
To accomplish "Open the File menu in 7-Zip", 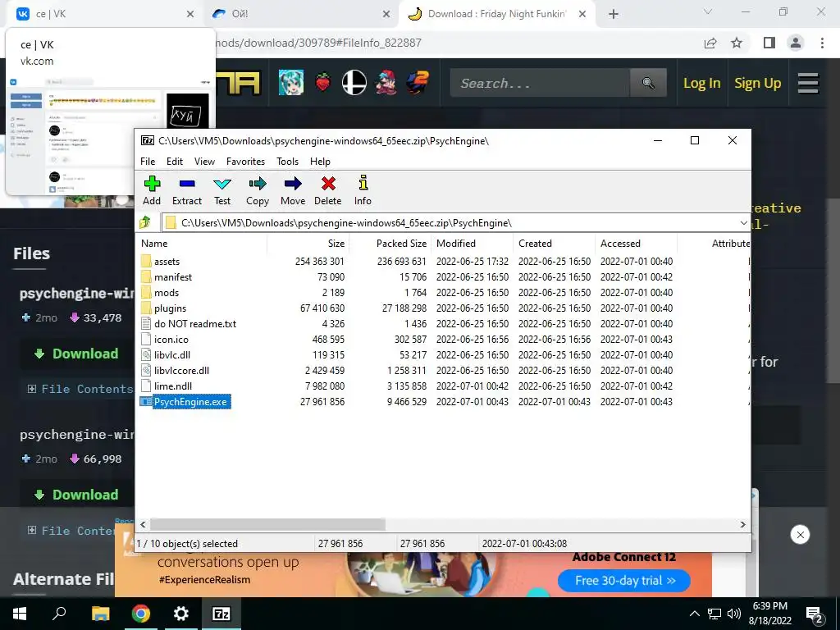I will (148, 162).
